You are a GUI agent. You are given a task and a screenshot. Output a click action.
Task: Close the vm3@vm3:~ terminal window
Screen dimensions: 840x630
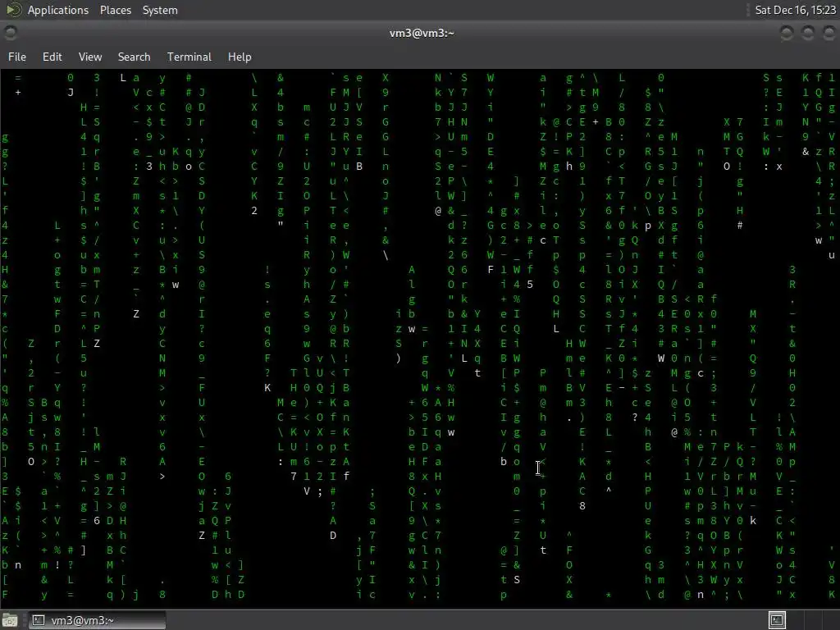pyautogui.click(x=829, y=33)
